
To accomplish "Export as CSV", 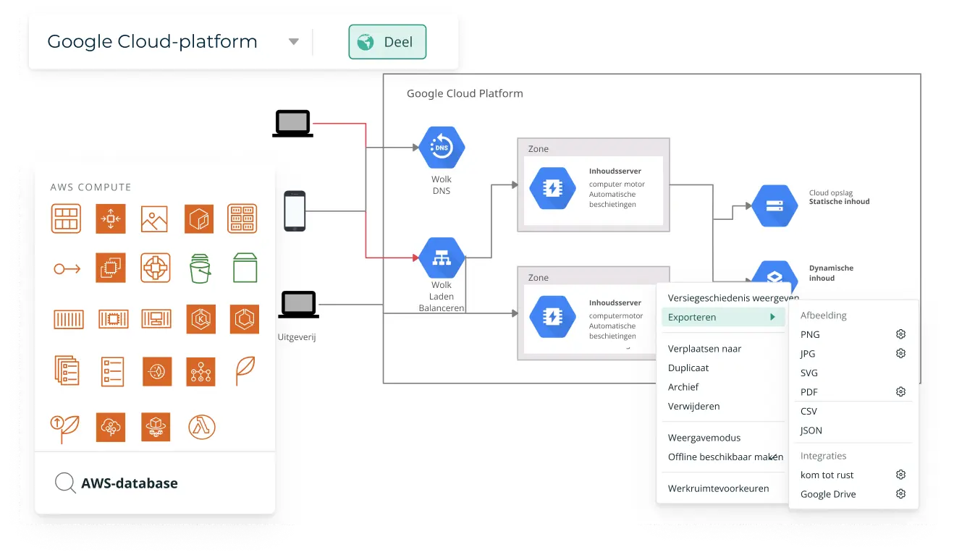I will [809, 411].
